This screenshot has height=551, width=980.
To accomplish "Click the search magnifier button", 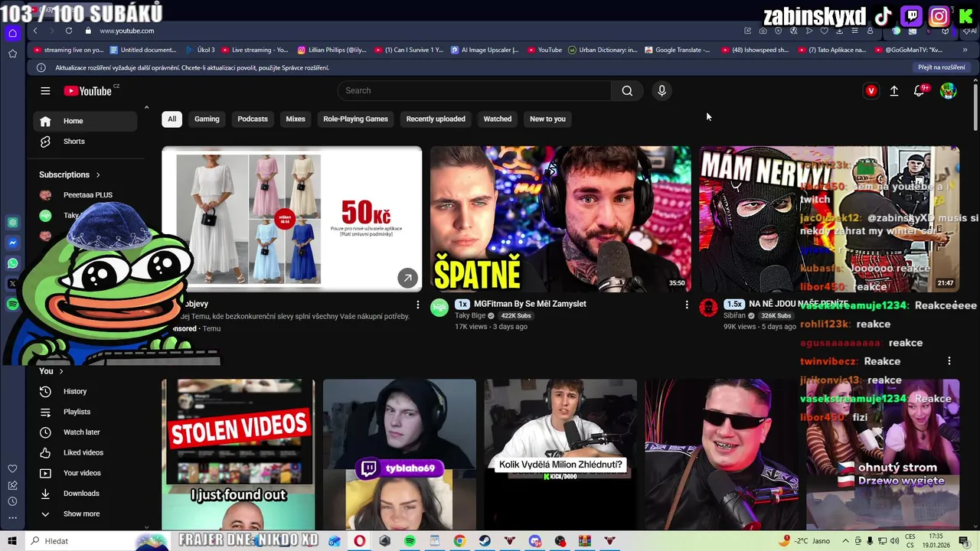I will pyautogui.click(x=627, y=90).
